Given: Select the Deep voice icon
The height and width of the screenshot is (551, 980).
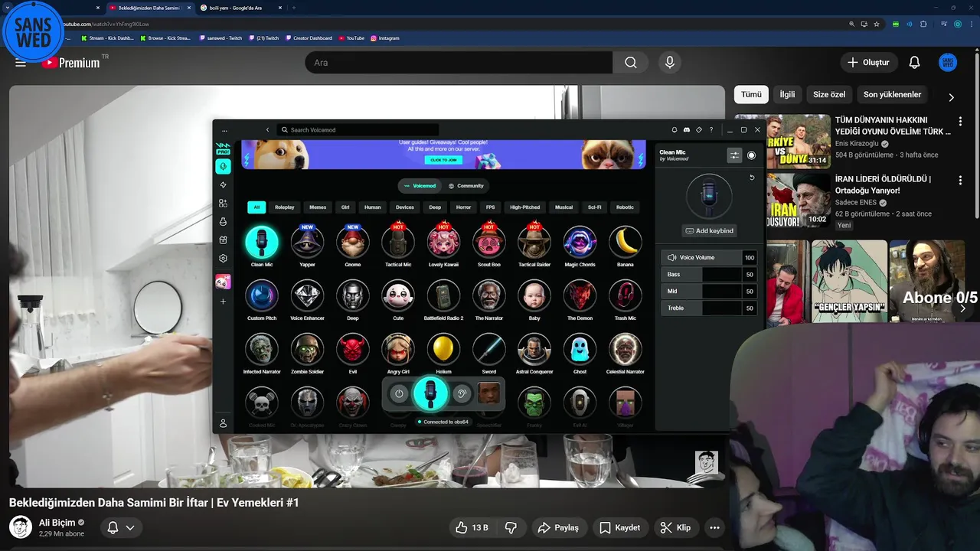Looking at the screenshot, I should coord(353,296).
